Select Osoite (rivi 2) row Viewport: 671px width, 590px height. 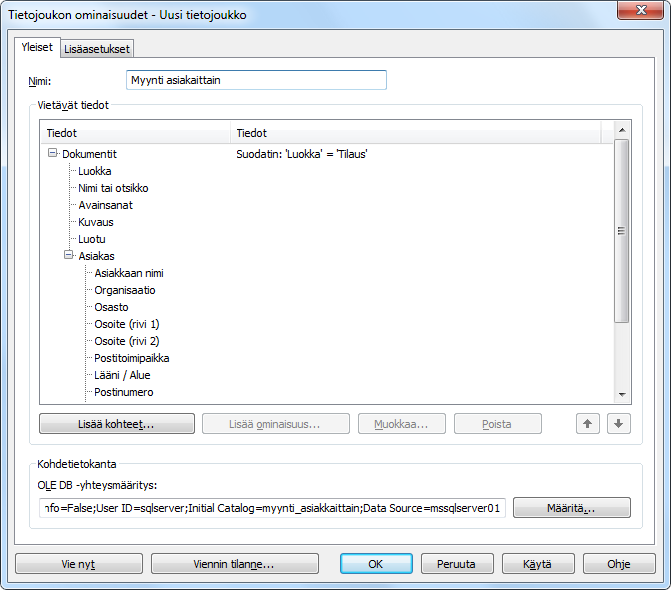[127, 341]
